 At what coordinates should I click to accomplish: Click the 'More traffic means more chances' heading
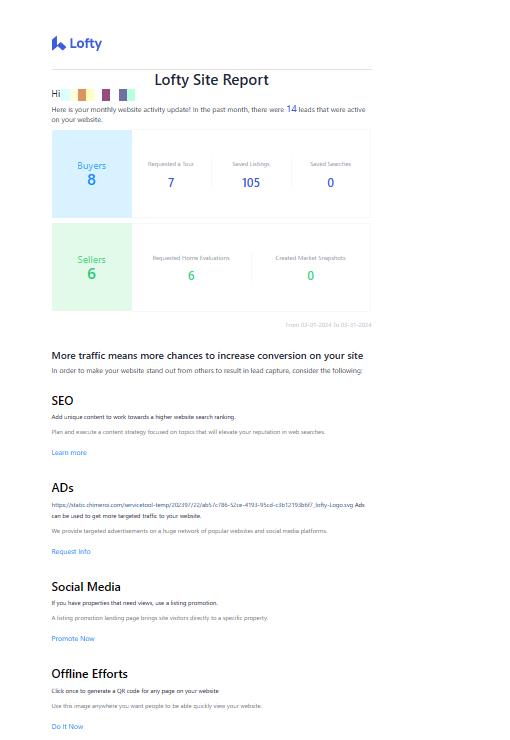(207, 355)
